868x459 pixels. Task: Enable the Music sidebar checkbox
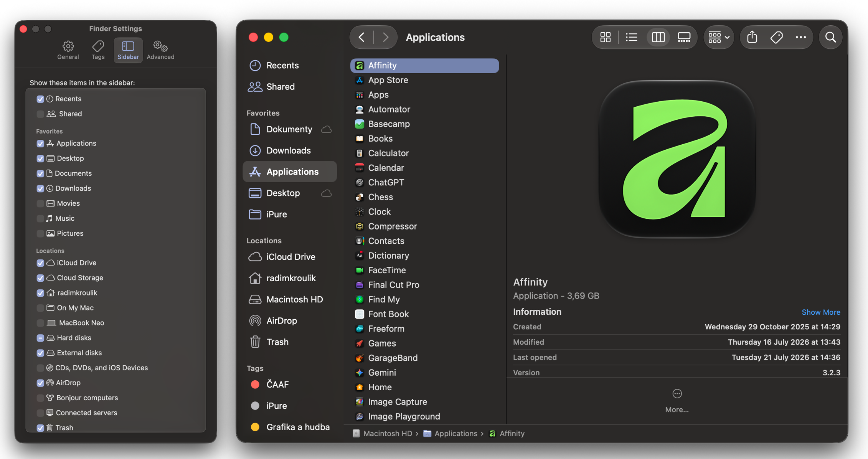pyautogui.click(x=40, y=218)
